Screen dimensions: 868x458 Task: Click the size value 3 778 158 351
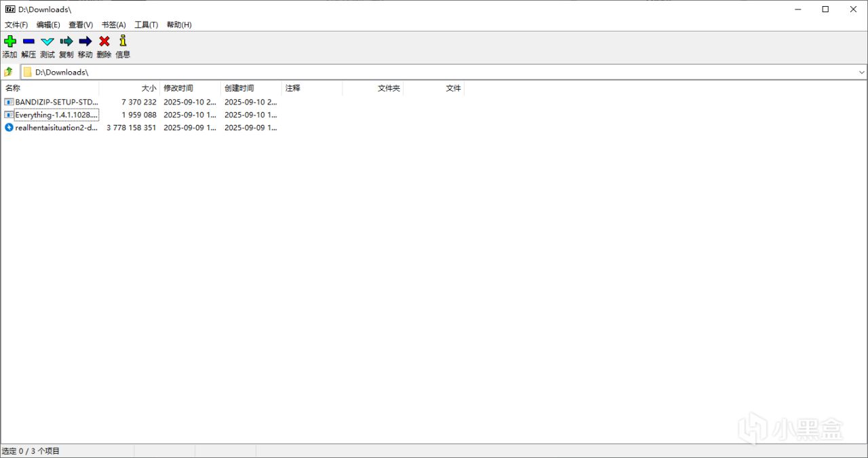click(x=132, y=128)
